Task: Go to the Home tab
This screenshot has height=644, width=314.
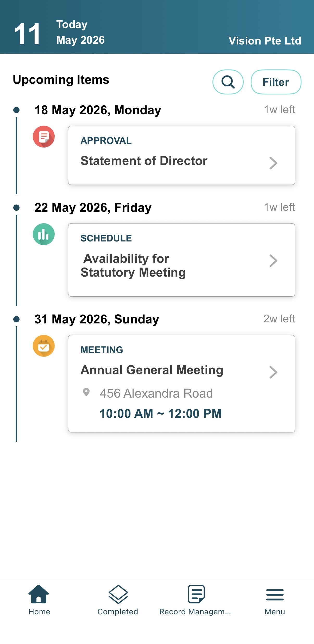Action: [39, 600]
